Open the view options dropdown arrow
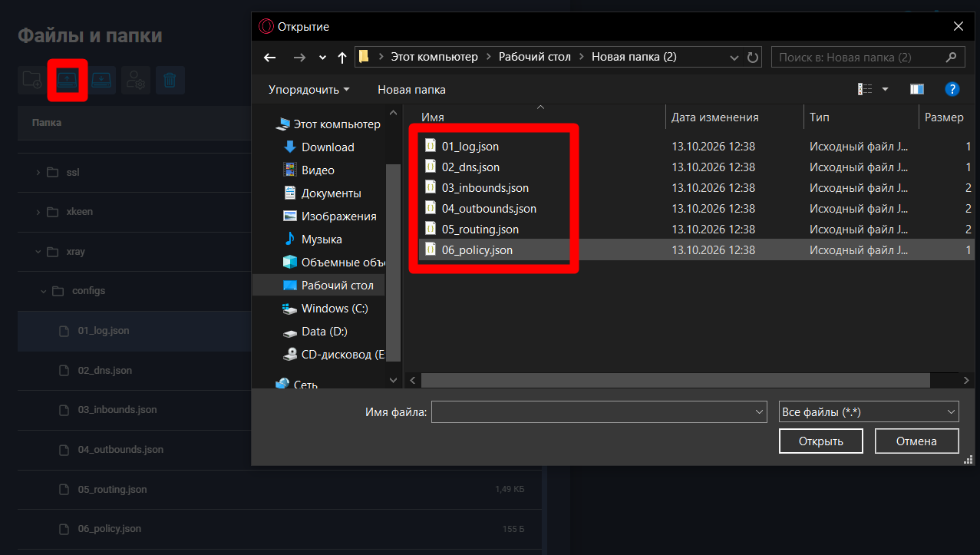The height and width of the screenshot is (555, 980). [x=885, y=89]
